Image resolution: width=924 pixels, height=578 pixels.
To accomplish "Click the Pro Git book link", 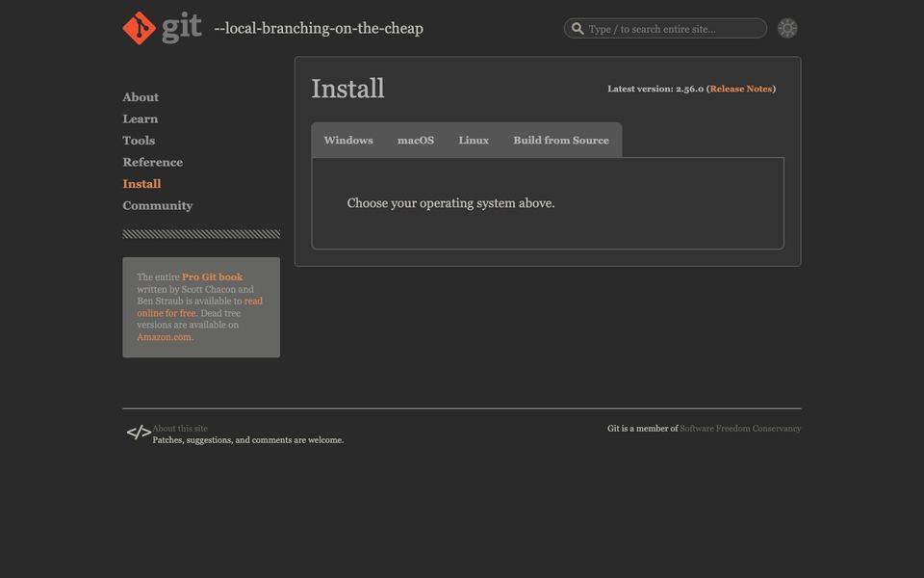I will pyautogui.click(x=212, y=276).
